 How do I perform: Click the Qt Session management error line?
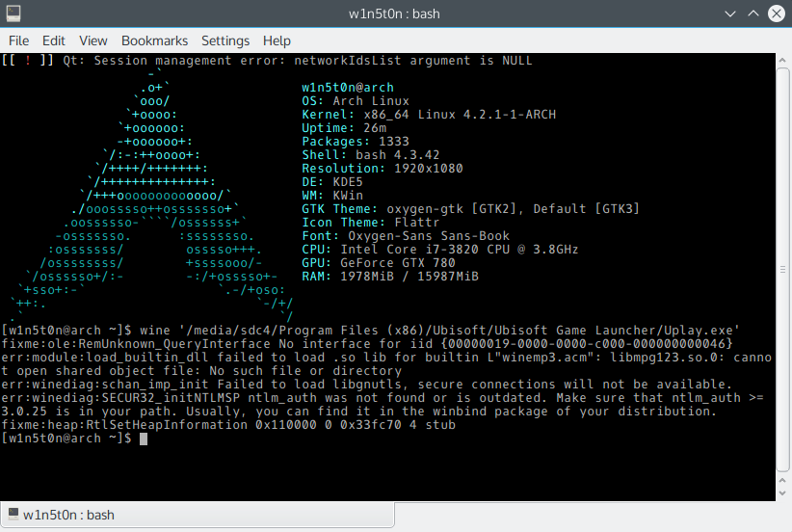(267, 61)
